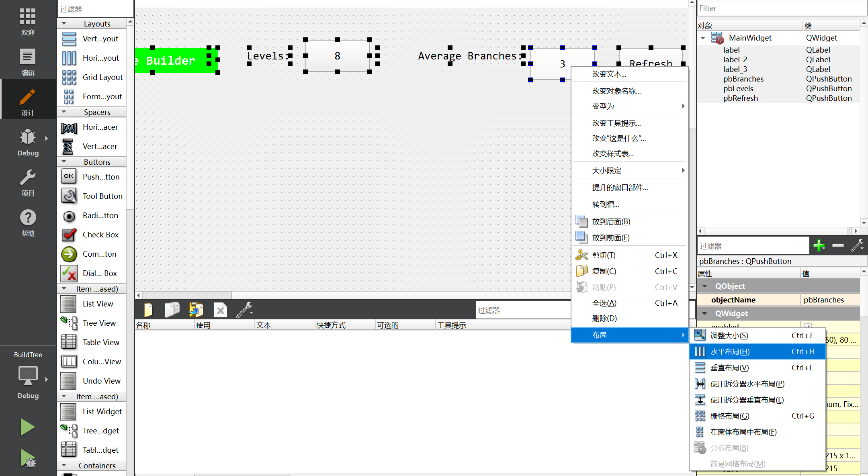Pick the Table View widget
868x476 pixels.
coord(92,342)
